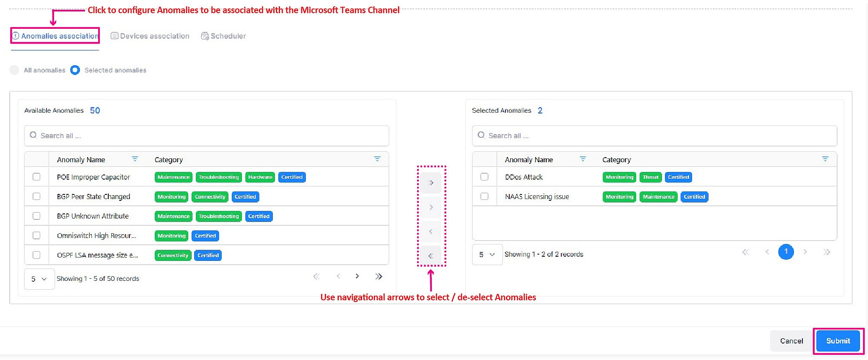Go to next page of Available Anomalies
868x360 pixels.
pyautogui.click(x=357, y=277)
